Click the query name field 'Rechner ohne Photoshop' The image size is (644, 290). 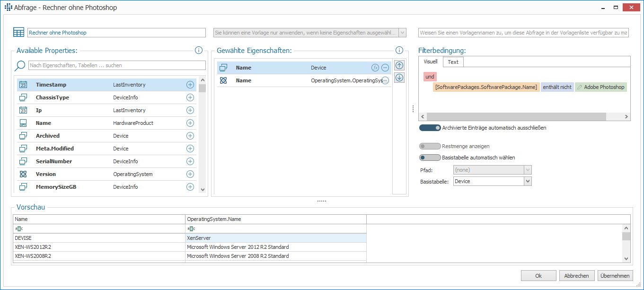pyautogui.click(x=116, y=33)
